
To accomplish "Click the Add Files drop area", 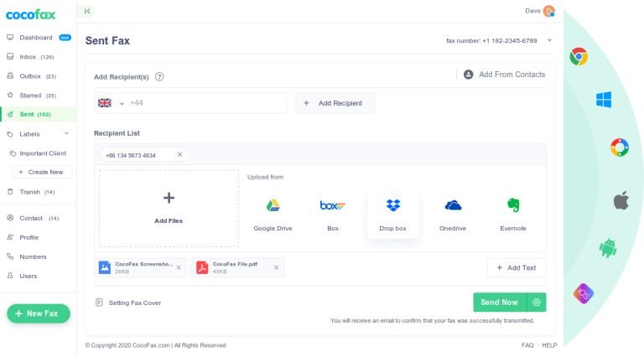I will [x=169, y=209].
